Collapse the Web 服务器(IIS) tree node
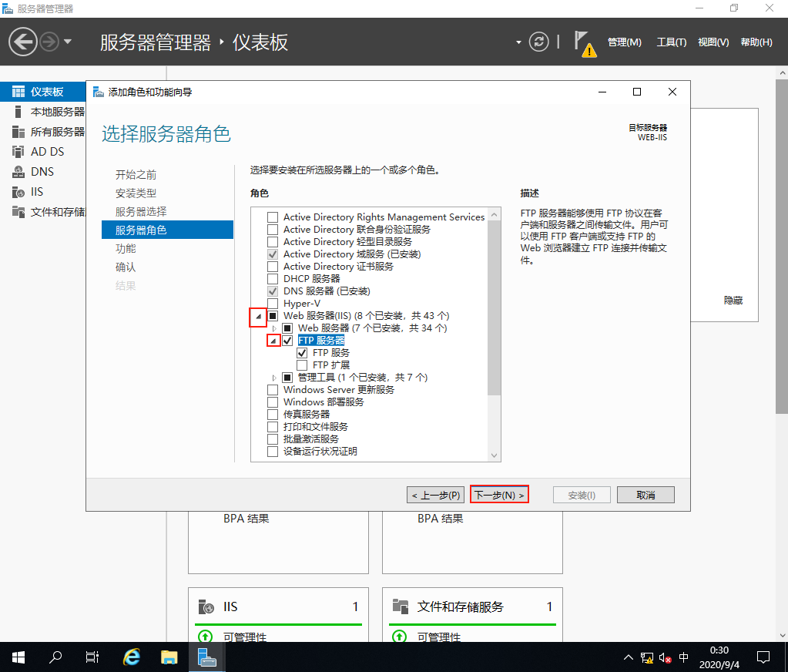The height and width of the screenshot is (672, 788). click(258, 317)
